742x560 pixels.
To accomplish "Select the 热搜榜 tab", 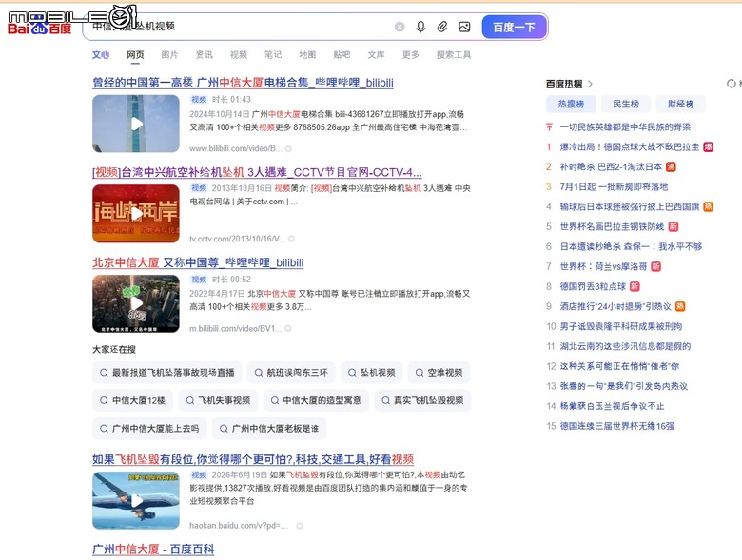I will click(x=571, y=104).
